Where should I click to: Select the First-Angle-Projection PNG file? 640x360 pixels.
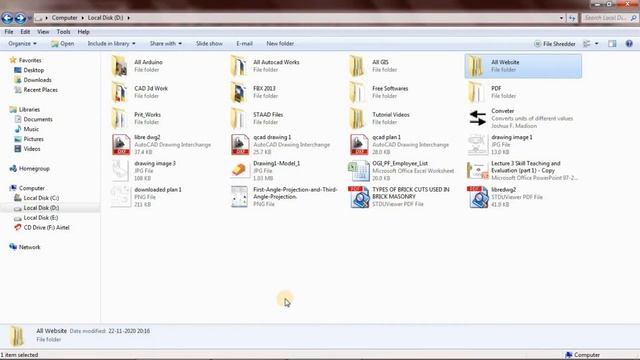284,197
